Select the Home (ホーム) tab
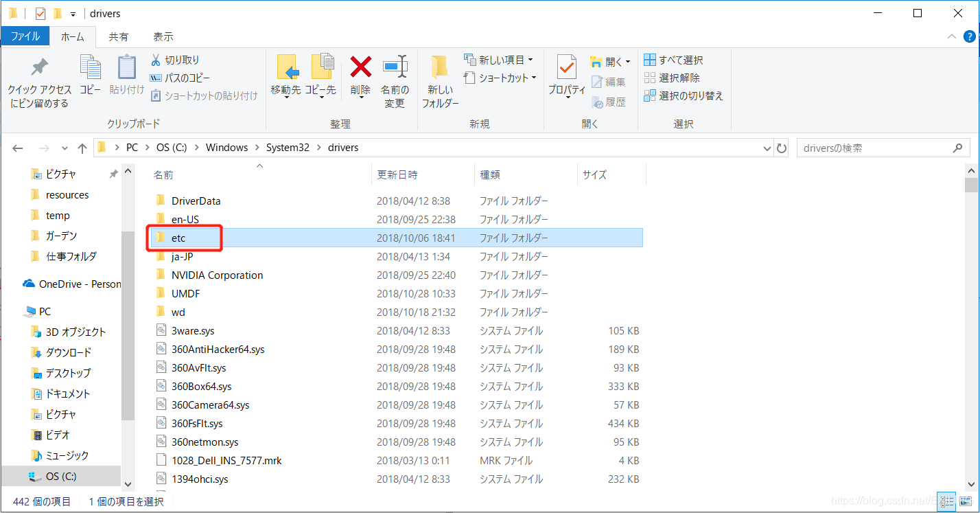 (x=73, y=36)
